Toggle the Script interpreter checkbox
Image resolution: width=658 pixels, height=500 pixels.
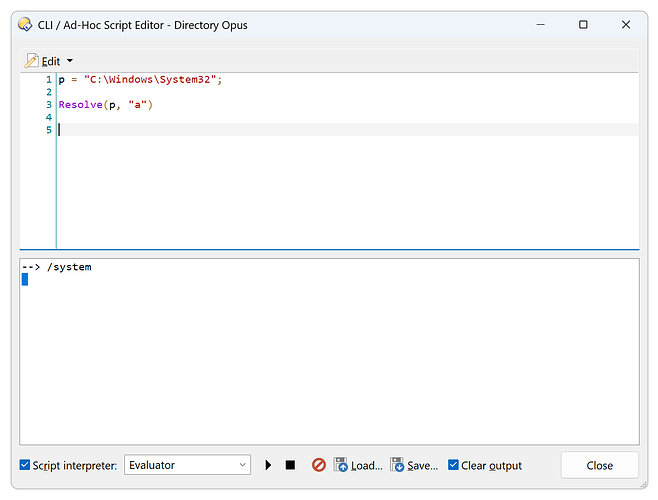tap(26, 465)
